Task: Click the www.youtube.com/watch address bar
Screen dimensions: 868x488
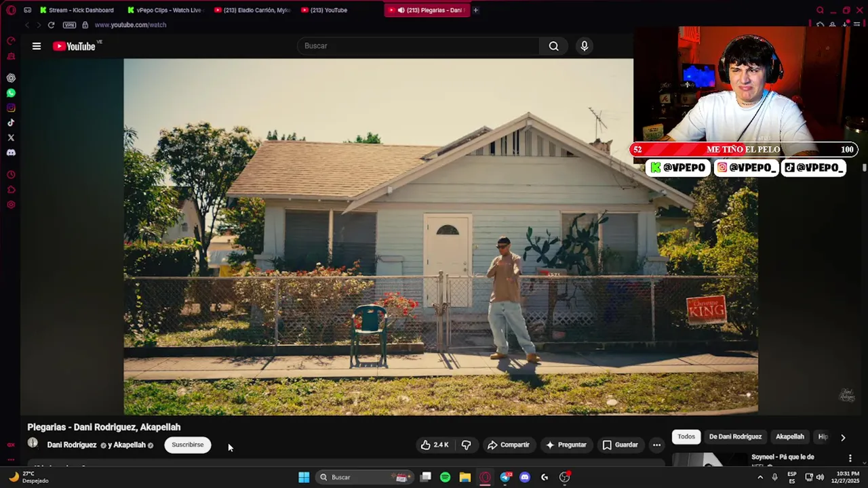Action: pyautogui.click(x=130, y=25)
